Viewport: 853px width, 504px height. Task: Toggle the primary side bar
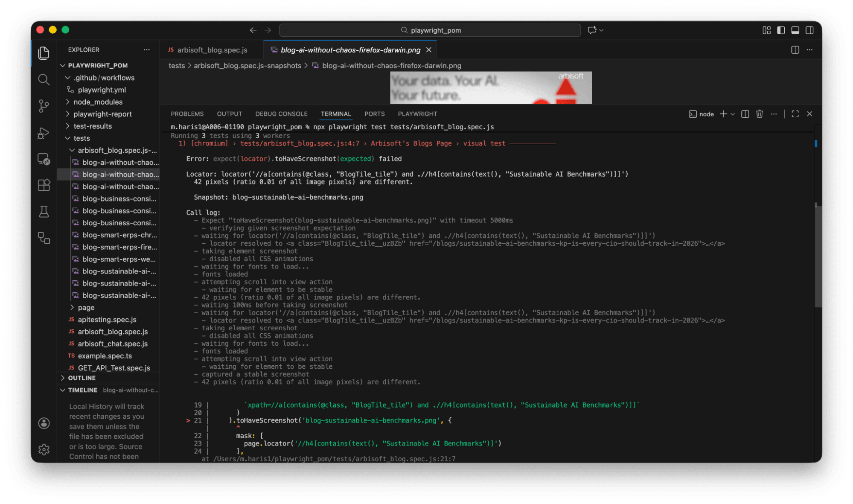click(x=781, y=30)
